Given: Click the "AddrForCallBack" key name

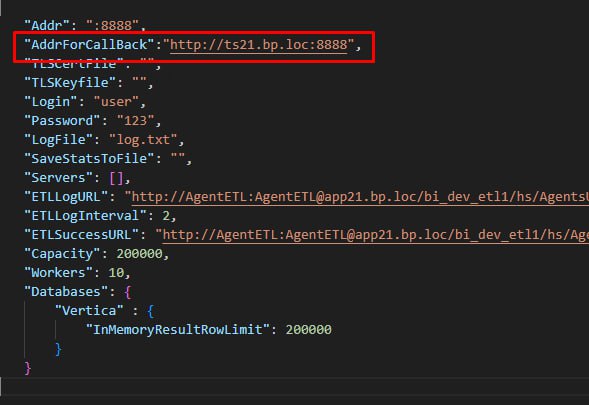Looking at the screenshot, I should coord(89,45).
